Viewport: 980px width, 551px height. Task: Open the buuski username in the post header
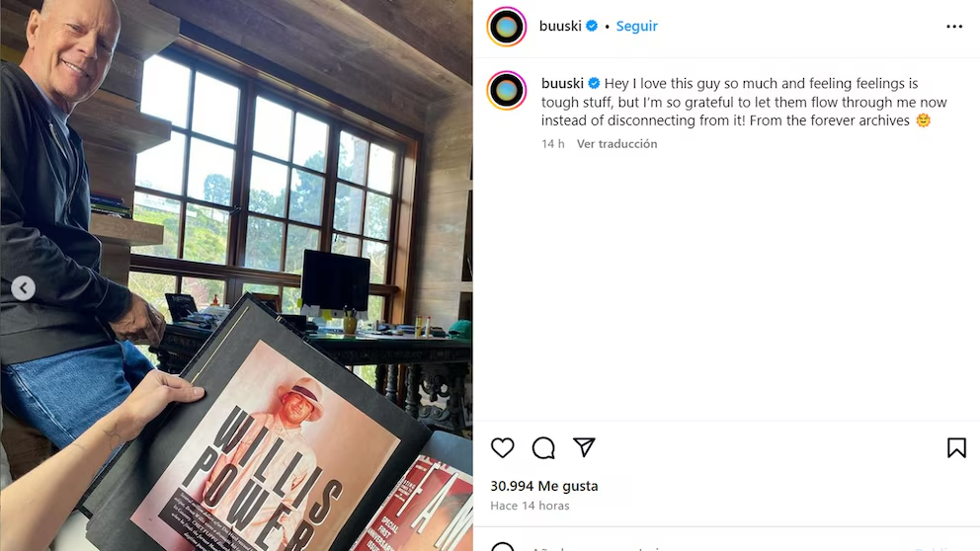pyautogui.click(x=560, y=27)
